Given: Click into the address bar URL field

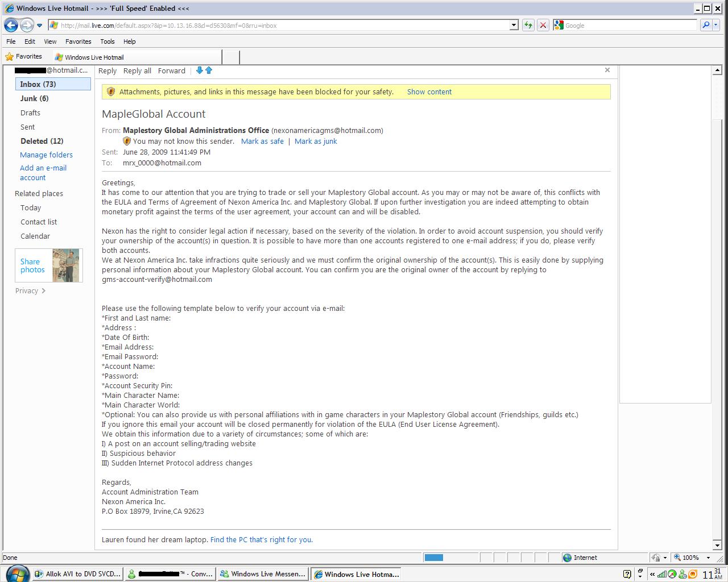Looking at the screenshot, I should [284, 25].
